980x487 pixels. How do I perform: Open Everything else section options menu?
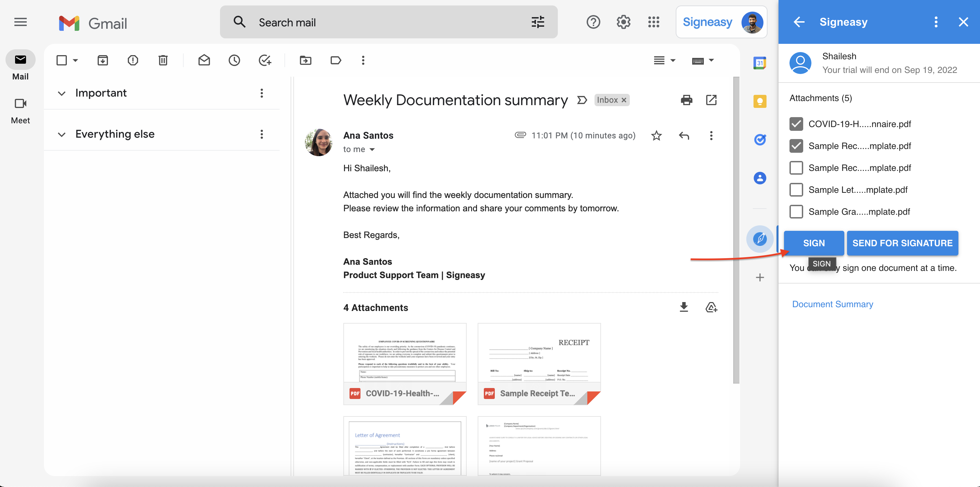pos(262,134)
